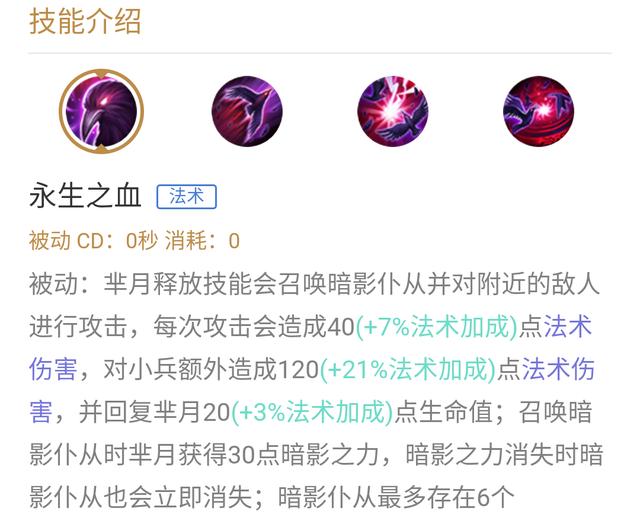The width and height of the screenshot is (640, 524).
Task: Tap the purple 法术伤 after (+21%法术加成)点
Action: 558,369
